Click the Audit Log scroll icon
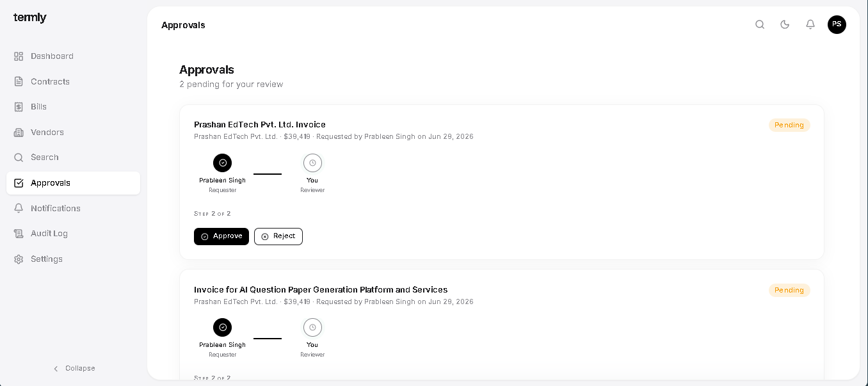 click(x=19, y=234)
